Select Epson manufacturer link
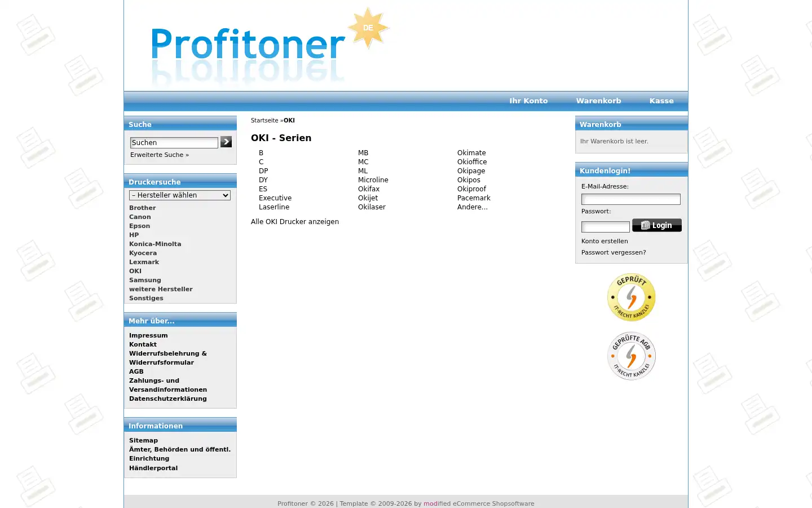 pyautogui.click(x=139, y=226)
